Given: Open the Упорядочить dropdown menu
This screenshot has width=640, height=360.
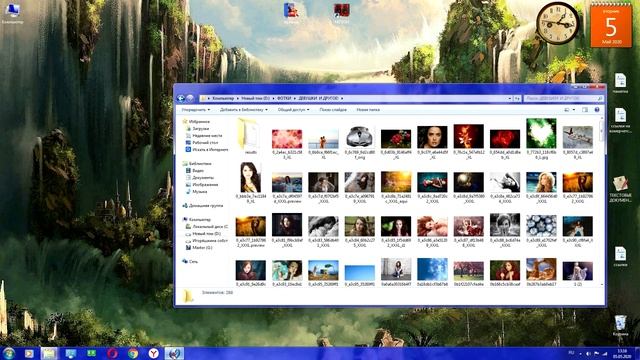Looking at the screenshot, I should coord(196,110).
